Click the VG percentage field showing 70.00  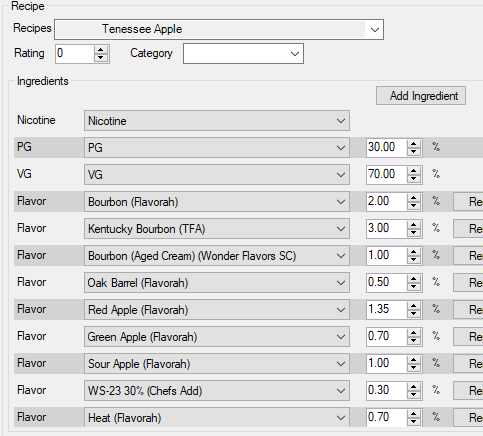[x=387, y=174]
